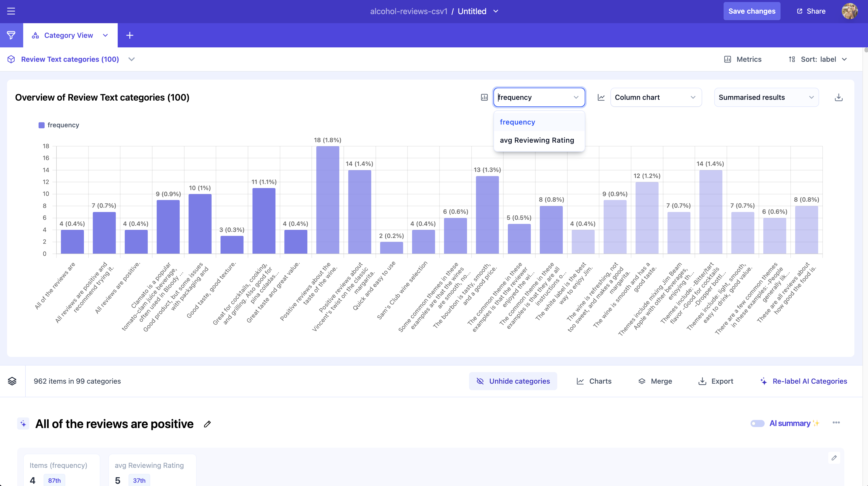Image resolution: width=868 pixels, height=486 pixels.
Task: Click Save changes button
Action: (752, 11)
